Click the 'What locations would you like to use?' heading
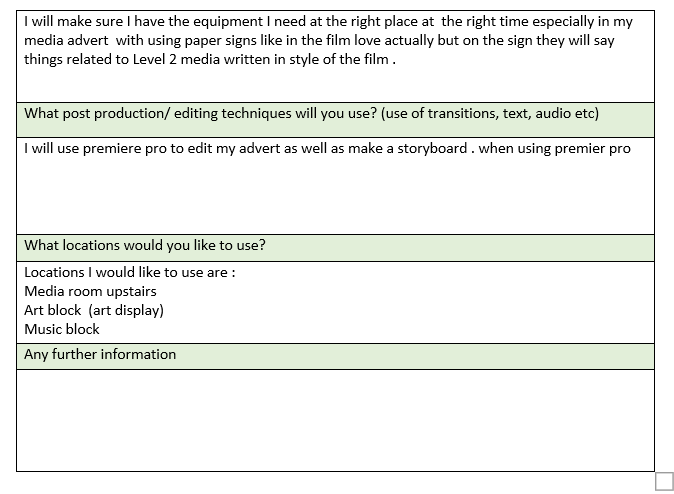The width and height of the screenshot is (674, 494). coord(145,245)
